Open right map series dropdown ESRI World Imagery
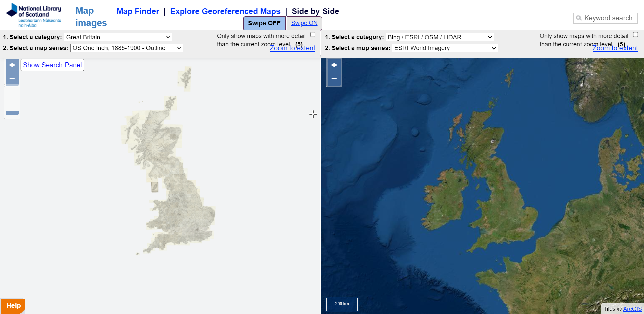This screenshot has height=314, width=644. click(x=445, y=48)
